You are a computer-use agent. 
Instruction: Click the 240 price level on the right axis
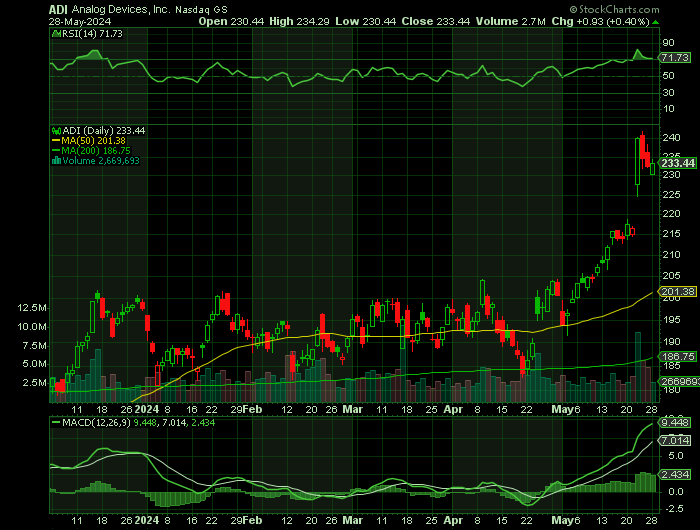(x=671, y=138)
